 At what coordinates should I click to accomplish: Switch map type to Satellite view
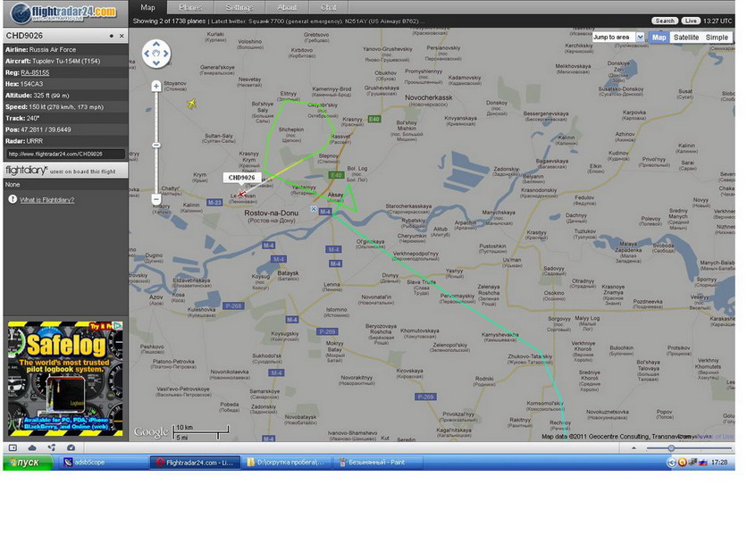pyautogui.click(x=686, y=38)
